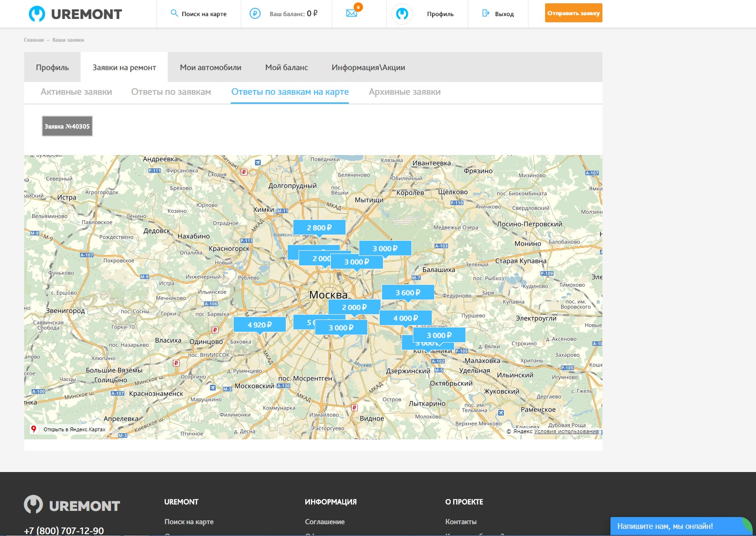Click 'Выход' to log out

tap(504, 14)
